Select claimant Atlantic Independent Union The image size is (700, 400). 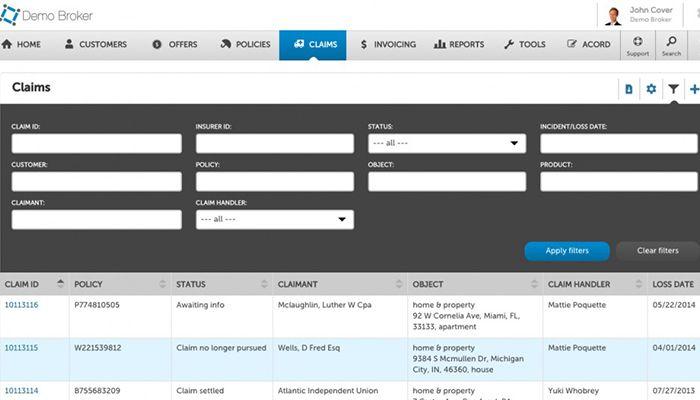(328, 391)
